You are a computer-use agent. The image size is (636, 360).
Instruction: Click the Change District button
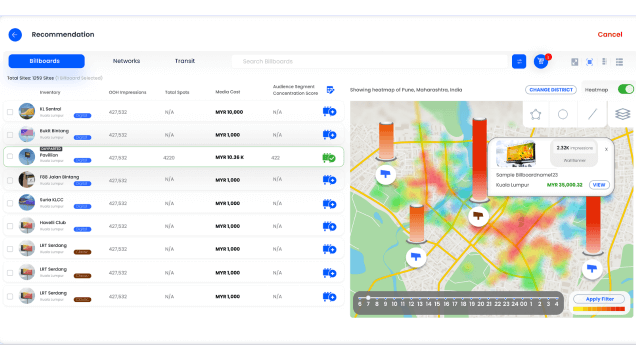551,90
